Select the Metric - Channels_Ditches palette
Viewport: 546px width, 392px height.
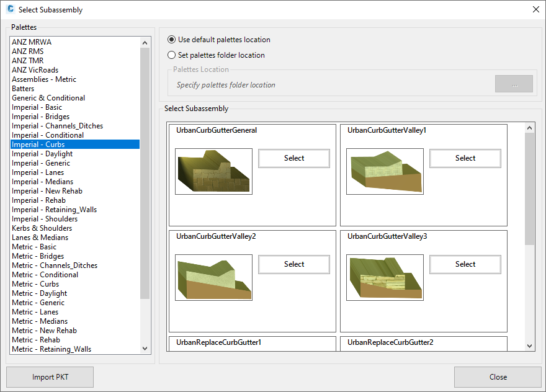tap(75, 265)
